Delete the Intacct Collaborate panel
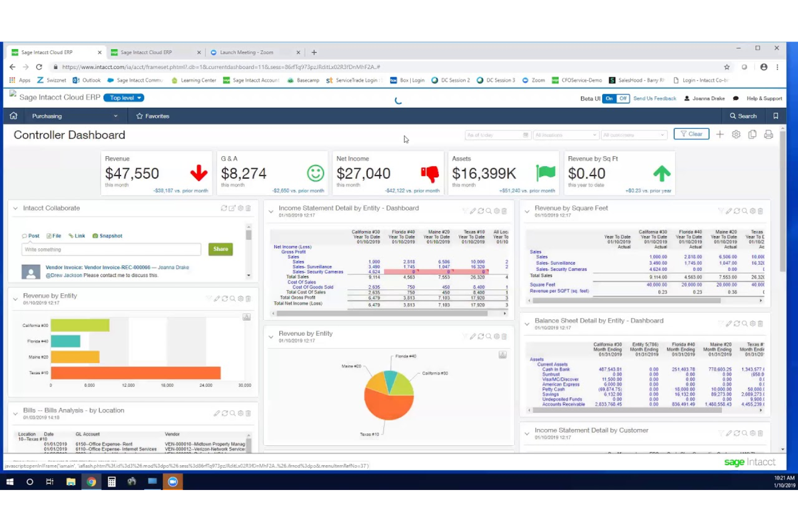Image resolution: width=798 pixels, height=532 pixels. point(249,208)
